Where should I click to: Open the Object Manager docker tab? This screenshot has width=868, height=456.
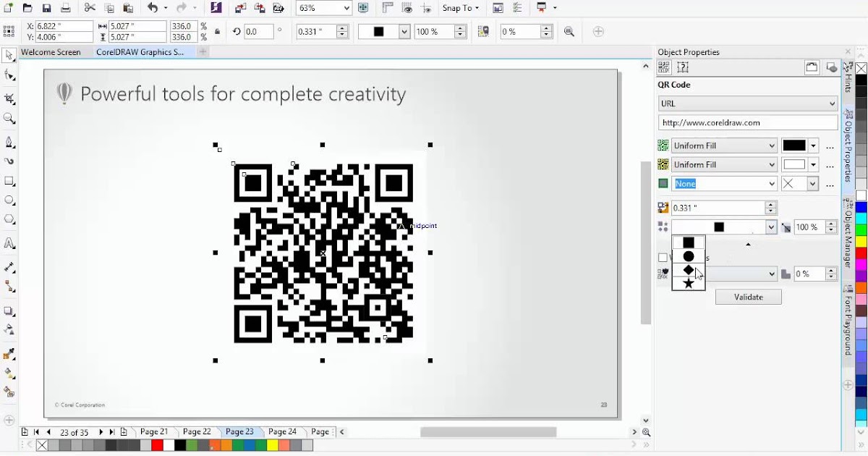pyautogui.click(x=848, y=232)
